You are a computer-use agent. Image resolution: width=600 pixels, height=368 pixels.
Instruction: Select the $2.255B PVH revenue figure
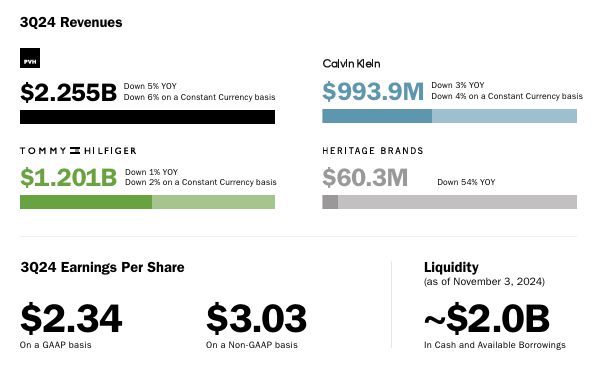coord(68,92)
